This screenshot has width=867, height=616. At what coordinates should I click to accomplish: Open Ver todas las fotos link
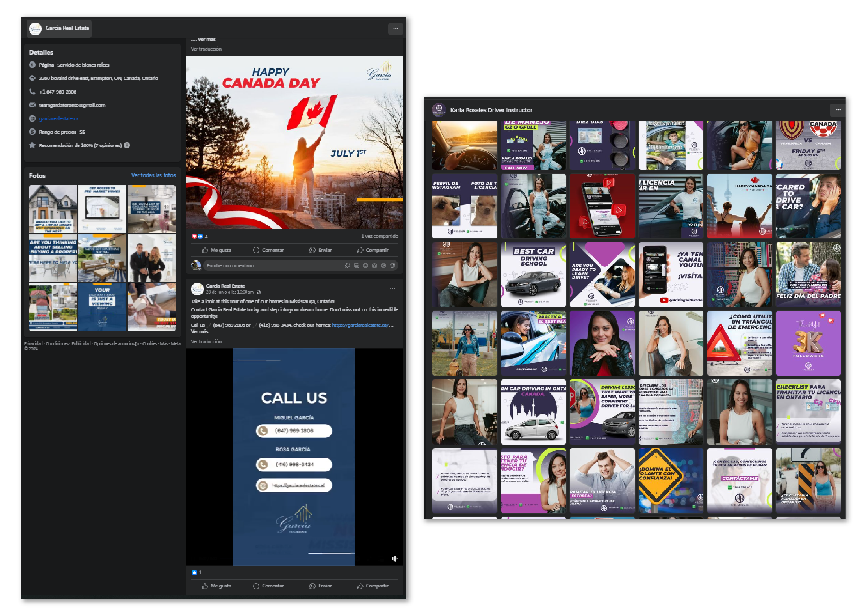coord(153,175)
